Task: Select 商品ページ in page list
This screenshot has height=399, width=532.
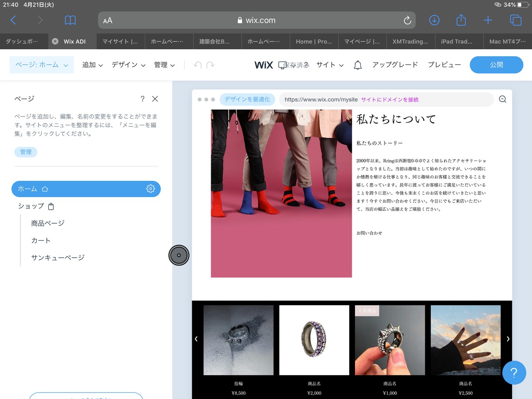Action: (x=48, y=223)
